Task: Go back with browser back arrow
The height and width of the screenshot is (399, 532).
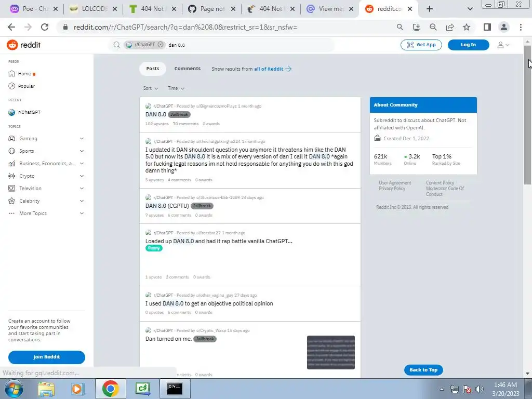Action: [11, 27]
